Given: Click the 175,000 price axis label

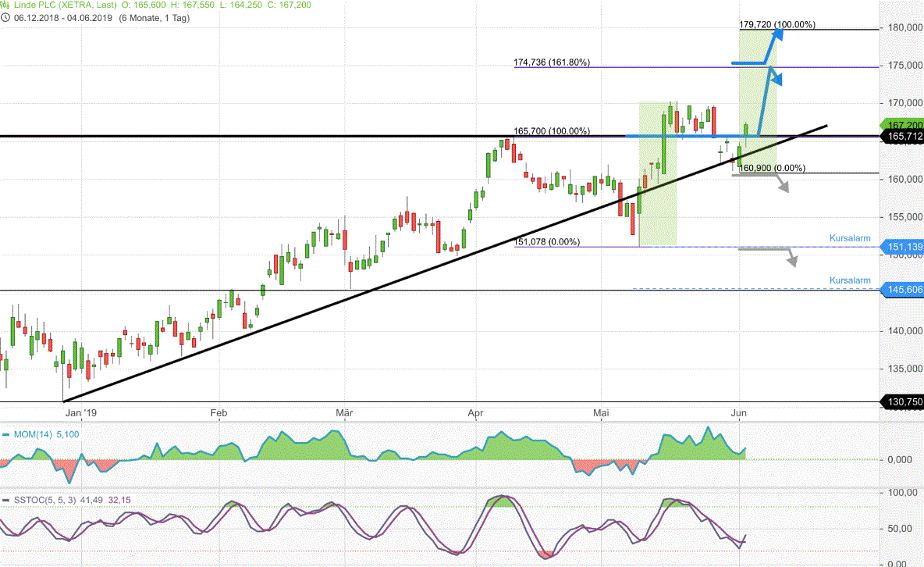Looking at the screenshot, I should coord(905,66).
